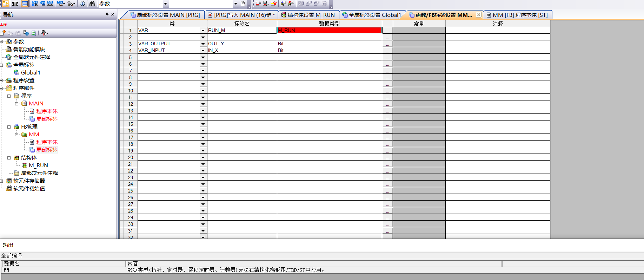Open the VAR_OUTPUT class dropdown arrow
644x280 pixels.
pos(203,44)
